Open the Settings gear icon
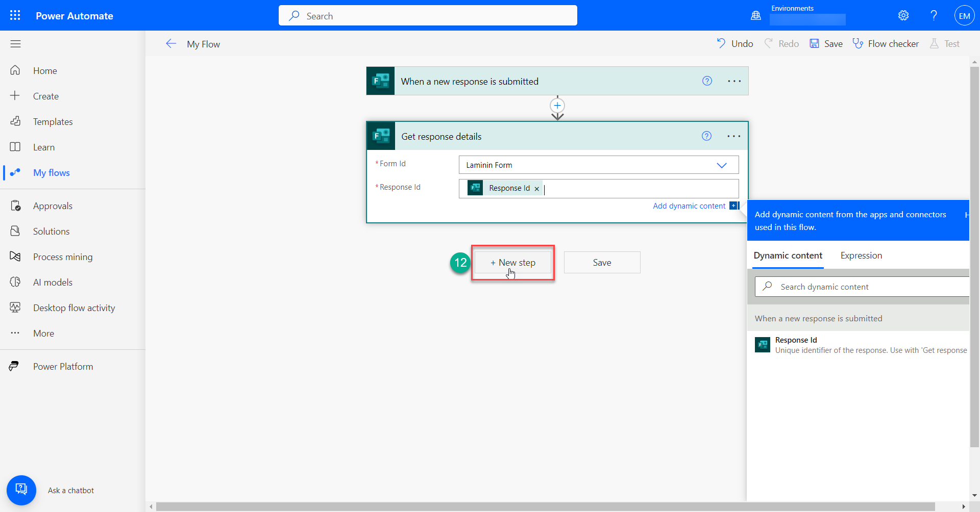The width and height of the screenshot is (980, 512). 903,15
